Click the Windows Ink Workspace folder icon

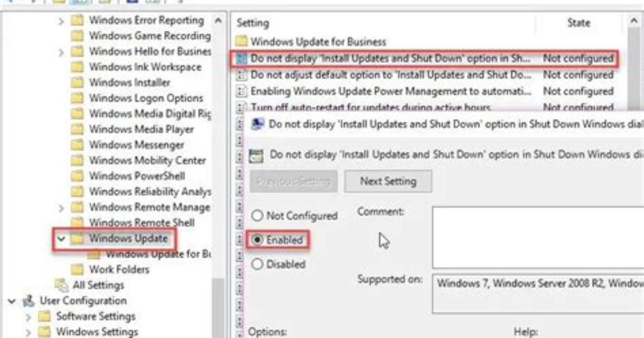(77, 67)
